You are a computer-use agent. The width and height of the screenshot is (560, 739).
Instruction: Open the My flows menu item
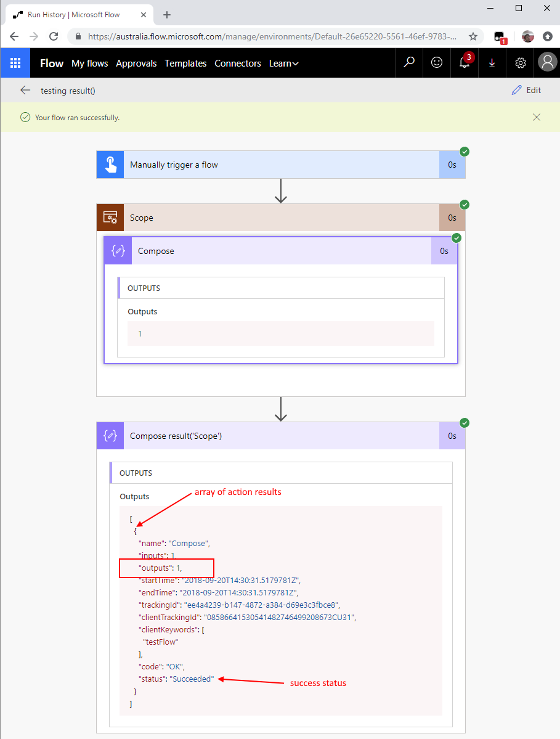pyautogui.click(x=89, y=63)
